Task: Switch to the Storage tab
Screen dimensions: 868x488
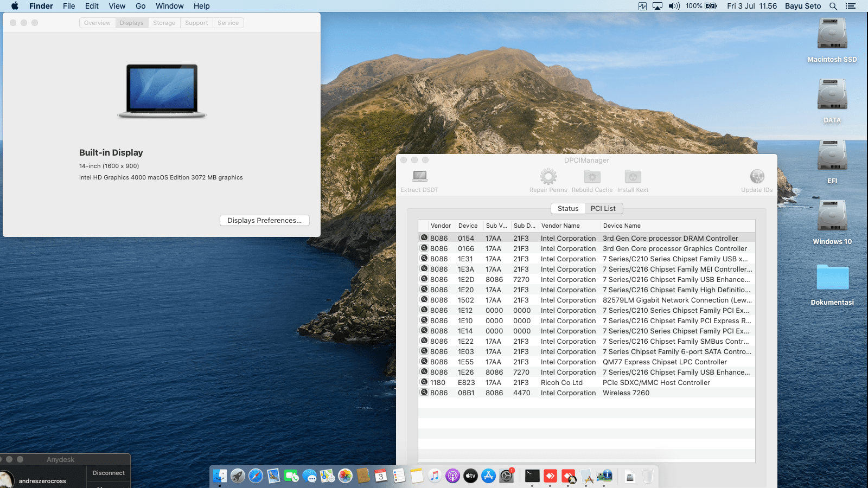Action: click(164, 23)
